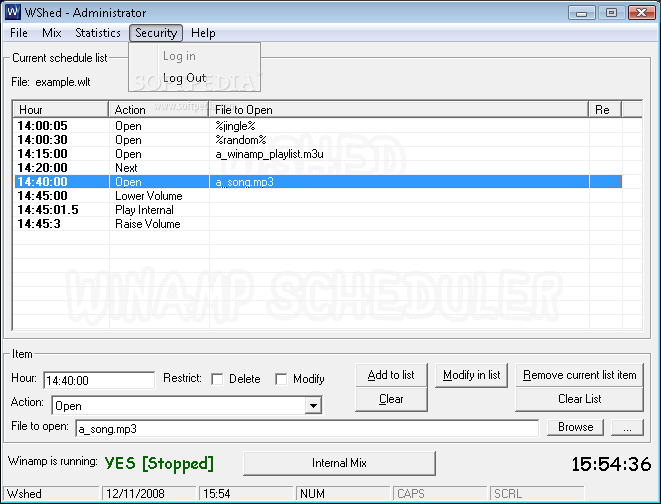This screenshot has height=504, width=661.
Task: Click the SCRL status bar indicator
Action: 537,493
